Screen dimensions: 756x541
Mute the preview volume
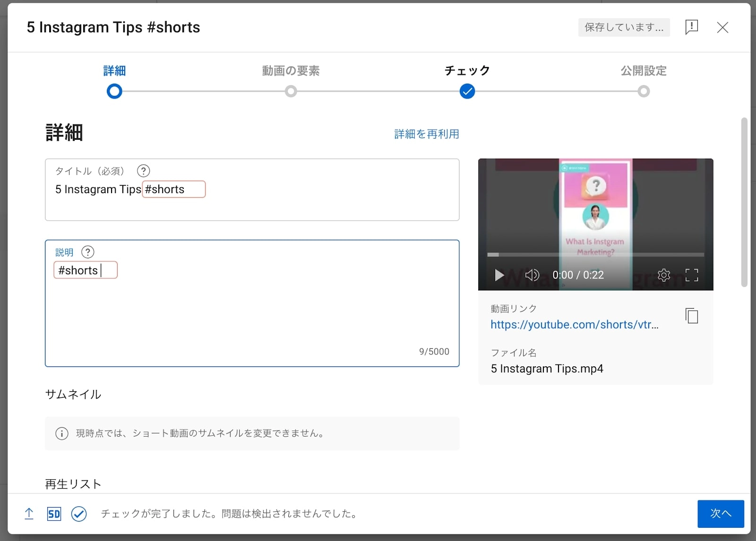pyautogui.click(x=532, y=275)
